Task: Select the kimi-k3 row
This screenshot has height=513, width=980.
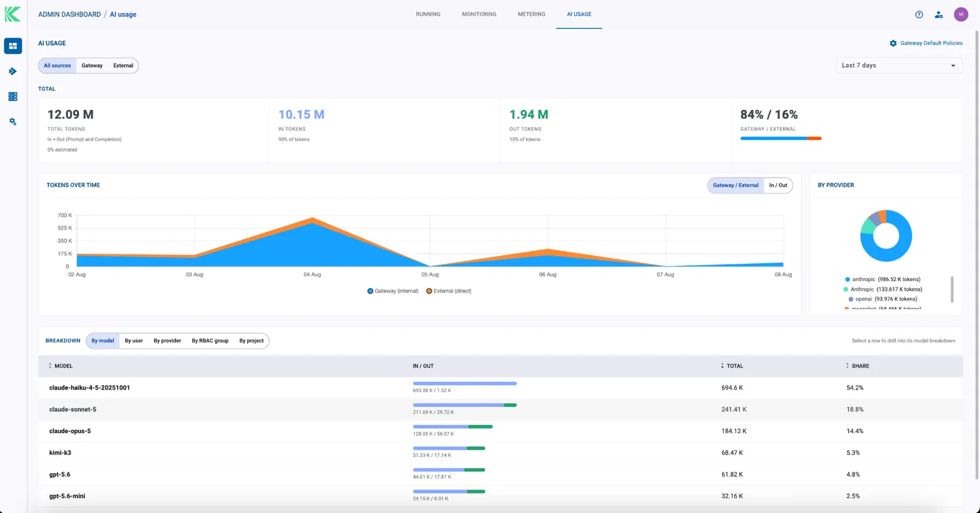Action: [500, 453]
